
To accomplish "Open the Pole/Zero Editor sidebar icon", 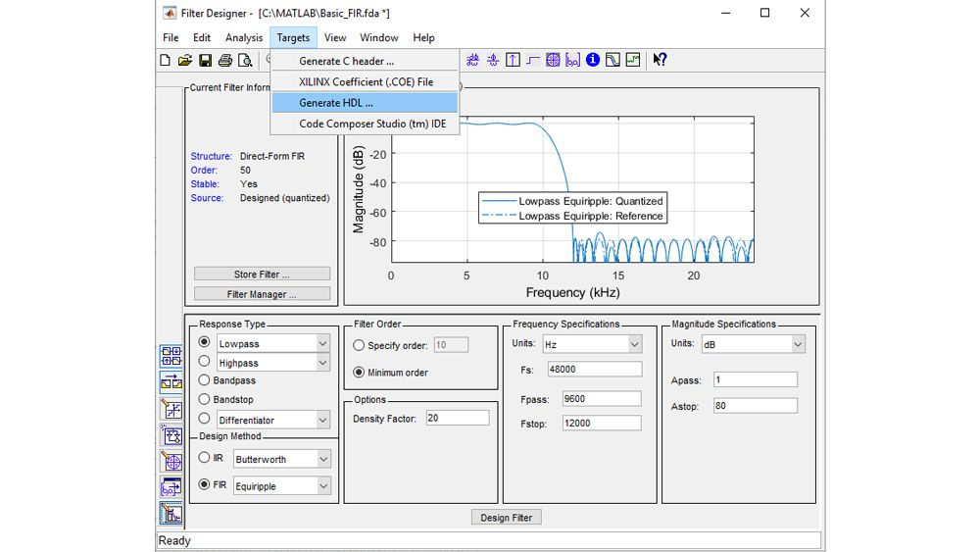I will coord(171,461).
